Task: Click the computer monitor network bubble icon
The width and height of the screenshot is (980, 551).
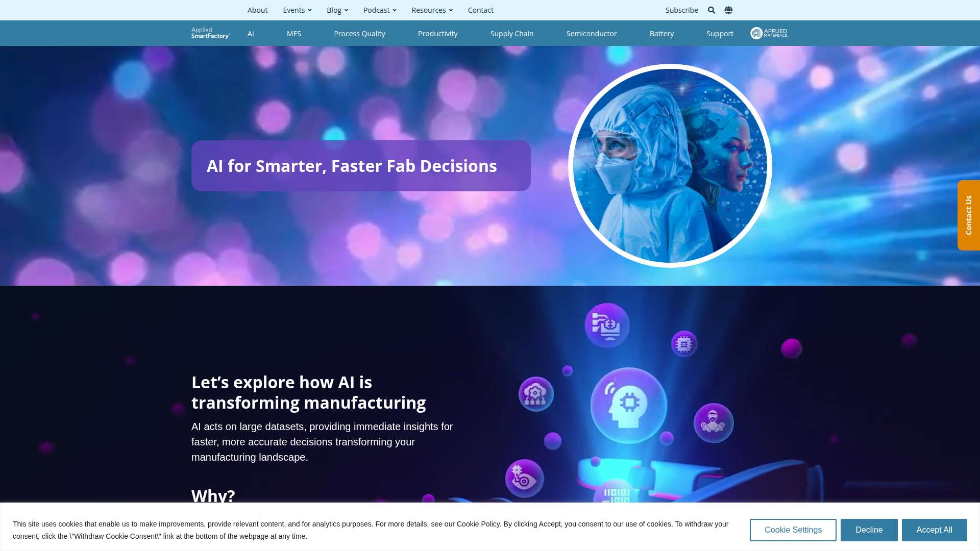Action: 607,325
